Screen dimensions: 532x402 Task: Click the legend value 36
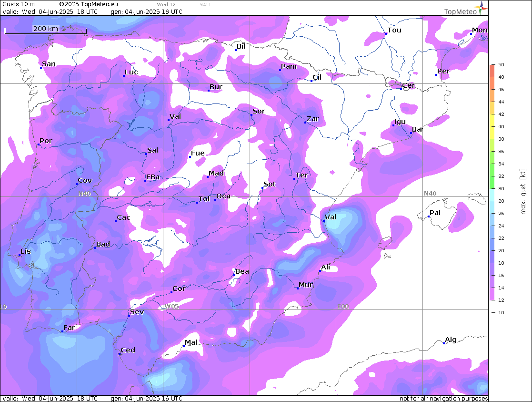point(501,151)
